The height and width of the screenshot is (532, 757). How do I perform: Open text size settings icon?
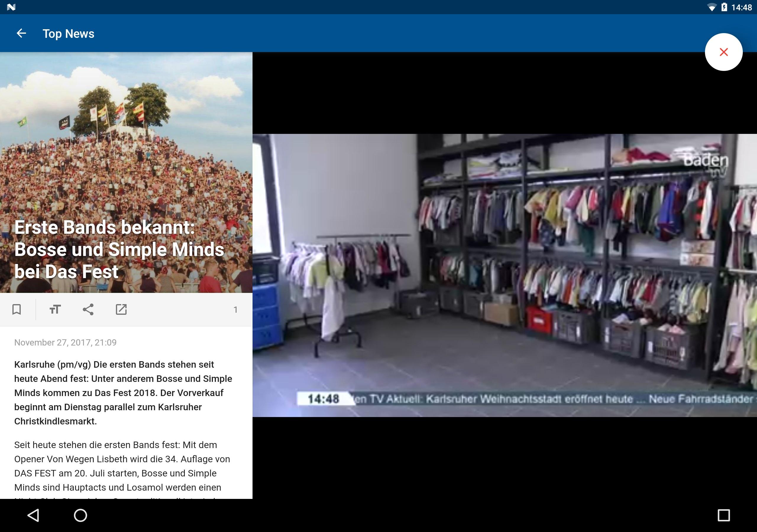[55, 309]
